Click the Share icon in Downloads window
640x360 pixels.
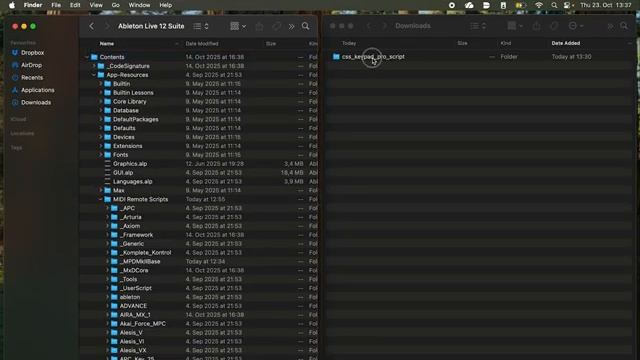(x=536, y=26)
